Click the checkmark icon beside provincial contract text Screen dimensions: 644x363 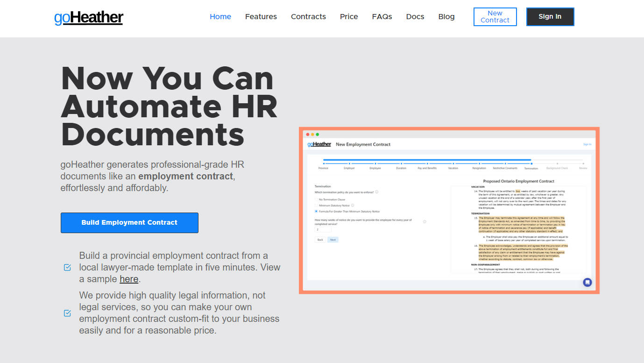point(67,267)
